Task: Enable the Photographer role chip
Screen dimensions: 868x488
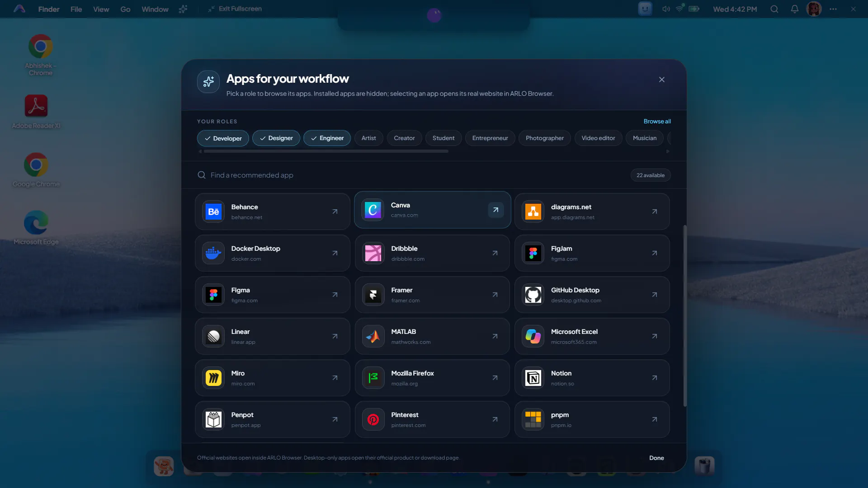Action: [x=545, y=138]
